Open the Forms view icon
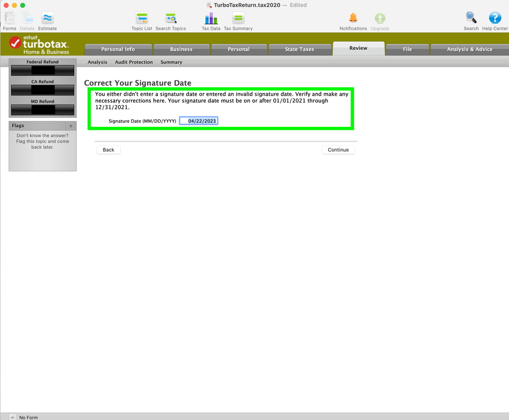Image resolution: width=509 pixels, height=420 pixels. (x=9, y=18)
